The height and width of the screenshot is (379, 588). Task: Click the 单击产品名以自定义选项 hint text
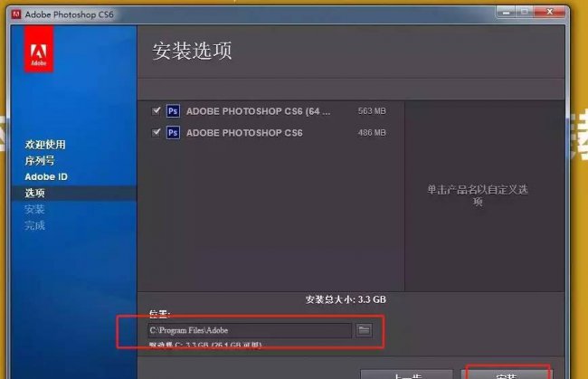tap(478, 195)
